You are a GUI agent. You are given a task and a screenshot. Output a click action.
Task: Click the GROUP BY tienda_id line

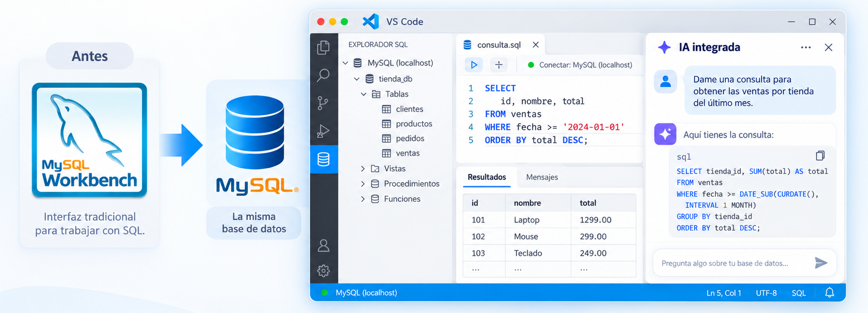point(714,216)
